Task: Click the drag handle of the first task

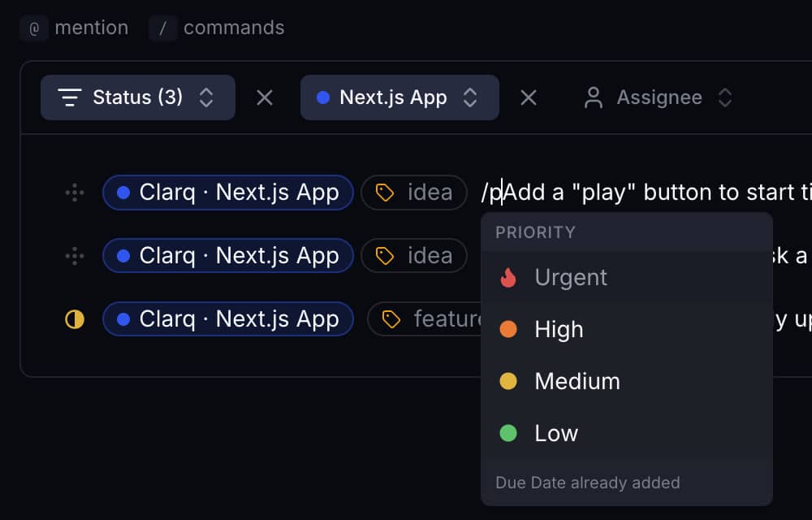Action: [x=74, y=193]
